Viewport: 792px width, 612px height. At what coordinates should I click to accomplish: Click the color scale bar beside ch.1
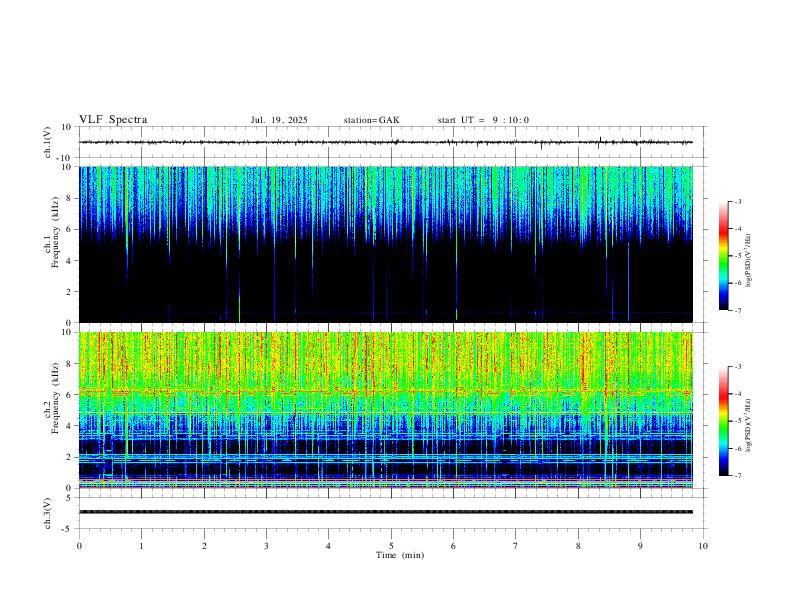click(x=723, y=256)
